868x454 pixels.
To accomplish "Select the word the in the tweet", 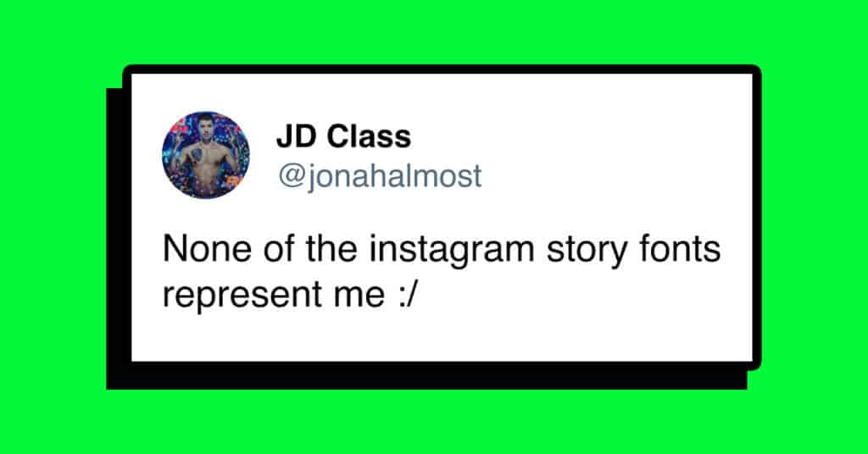I will click(x=331, y=249).
